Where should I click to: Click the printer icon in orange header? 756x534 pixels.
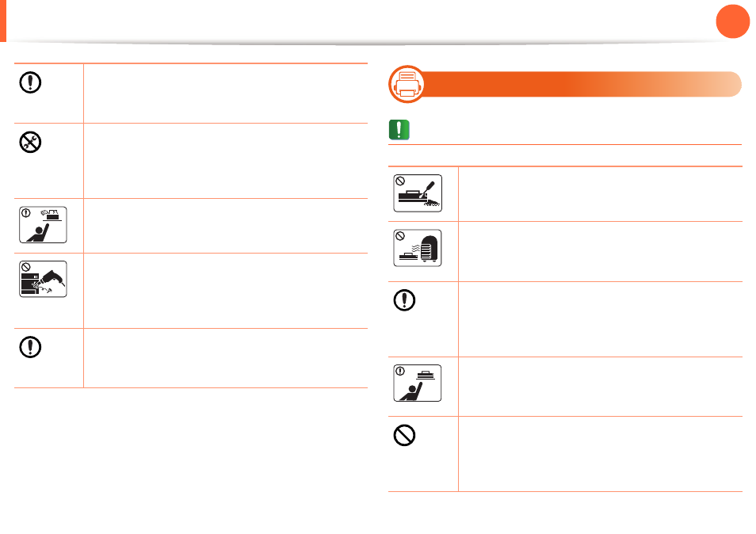click(x=407, y=84)
